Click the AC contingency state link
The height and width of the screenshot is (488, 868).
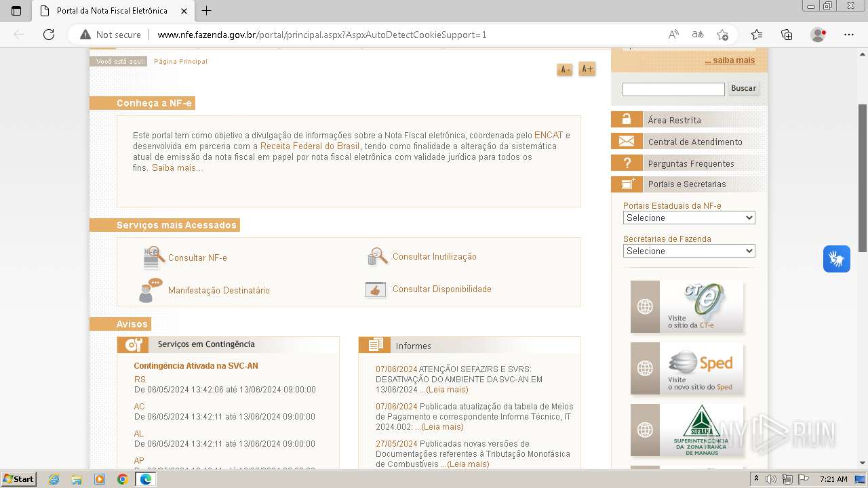(x=140, y=407)
